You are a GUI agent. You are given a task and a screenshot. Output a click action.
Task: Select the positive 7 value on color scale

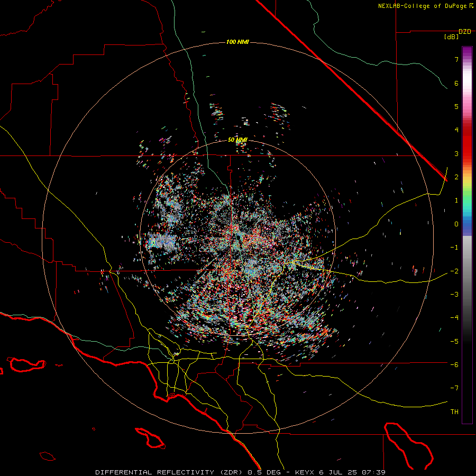pyautogui.click(x=456, y=59)
